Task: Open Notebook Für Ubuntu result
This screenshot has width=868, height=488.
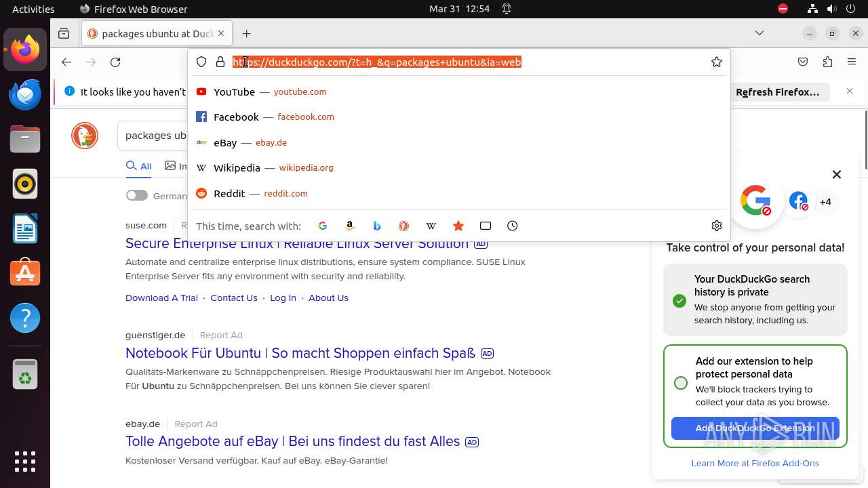Action: click(300, 353)
